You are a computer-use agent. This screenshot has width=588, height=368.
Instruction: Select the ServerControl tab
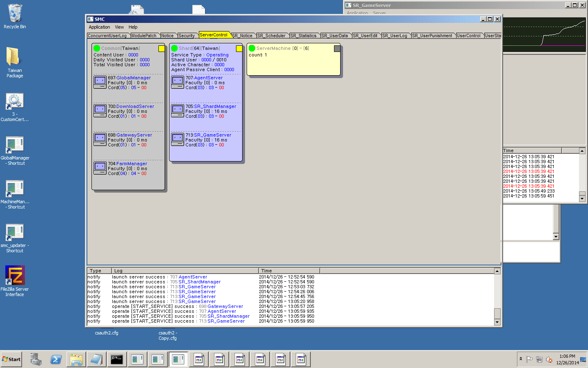214,35
